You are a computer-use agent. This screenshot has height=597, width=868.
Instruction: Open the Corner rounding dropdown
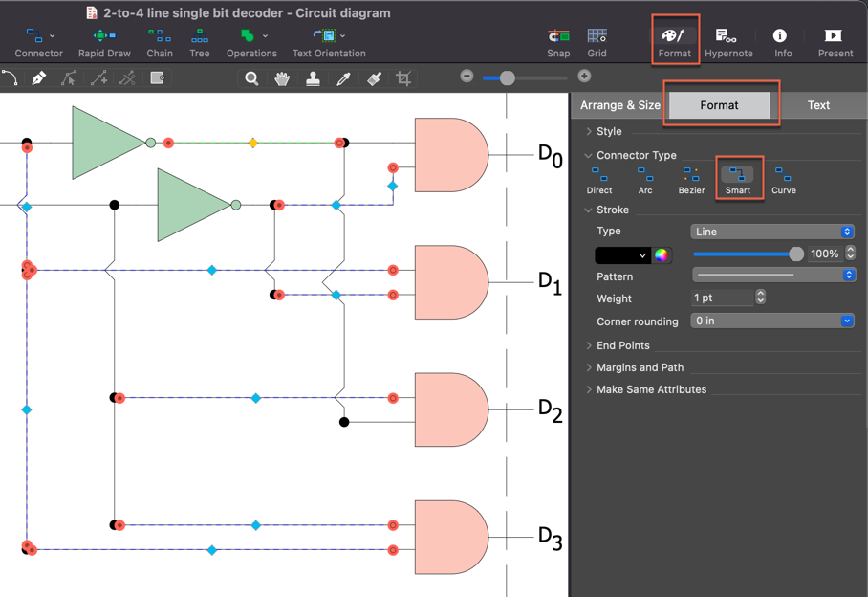tap(772, 321)
